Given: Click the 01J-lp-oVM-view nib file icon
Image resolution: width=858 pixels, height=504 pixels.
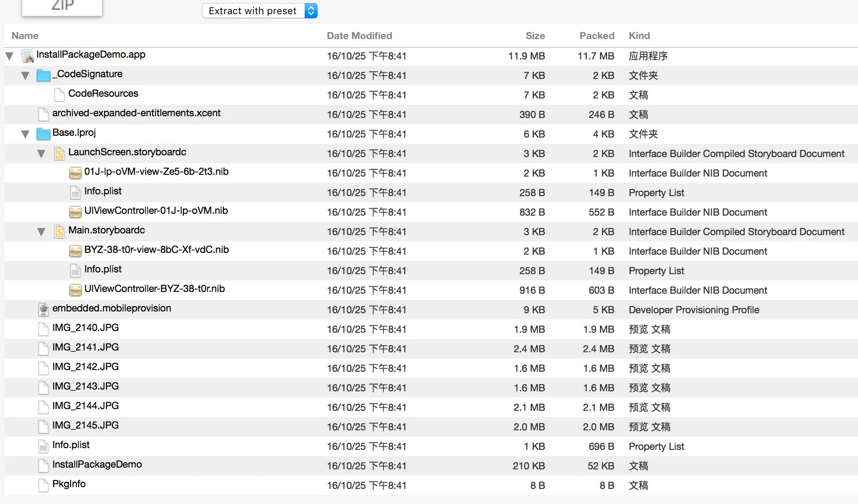Looking at the screenshot, I should click(75, 173).
